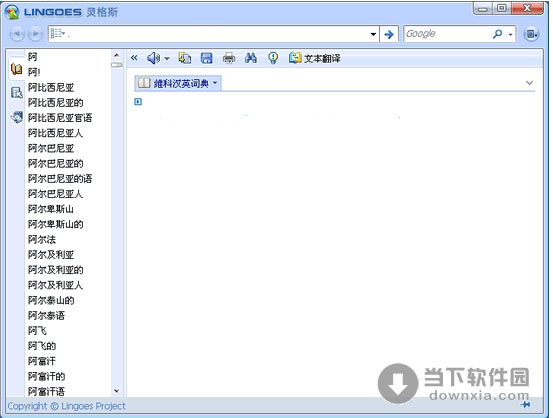Select the entry 阿比西尼亚

tap(51, 87)
